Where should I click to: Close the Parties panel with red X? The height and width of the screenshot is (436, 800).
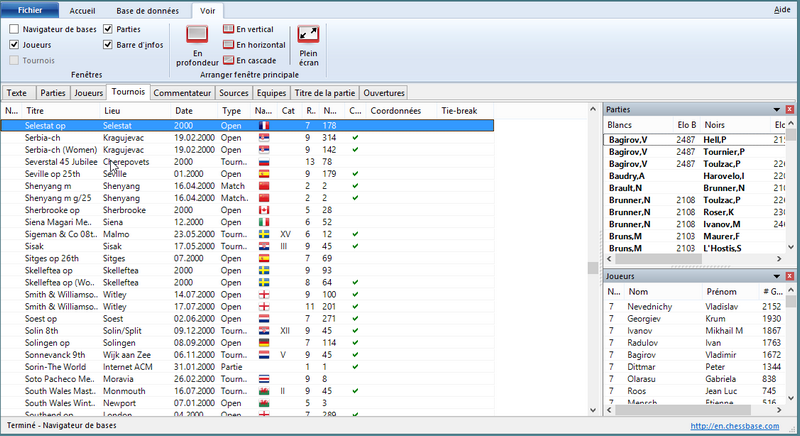point(789,108)
